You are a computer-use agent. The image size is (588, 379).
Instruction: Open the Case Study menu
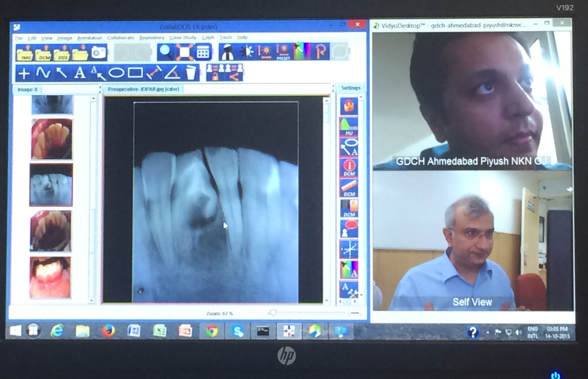(183, 37)
